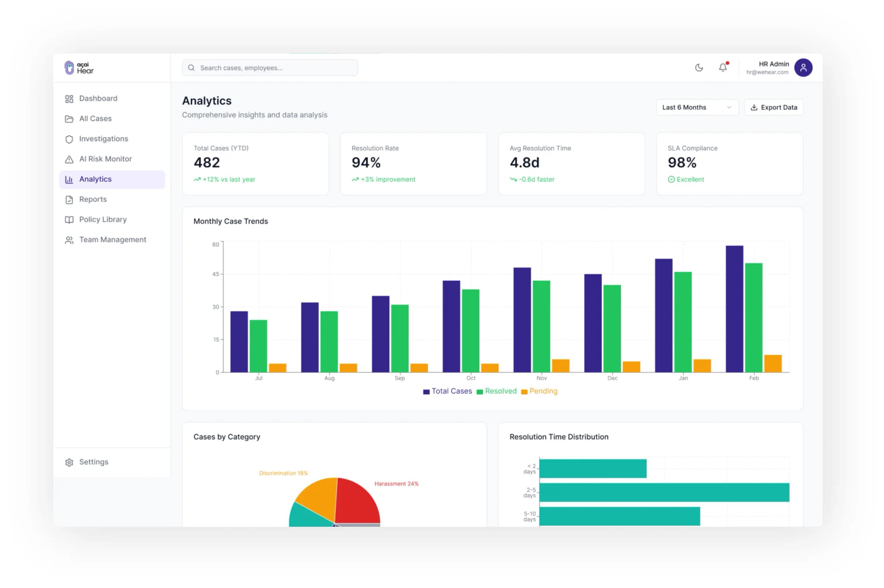Click the Reports document icon
This screenshot has height=588, width=884.
(x=69, y=199)
